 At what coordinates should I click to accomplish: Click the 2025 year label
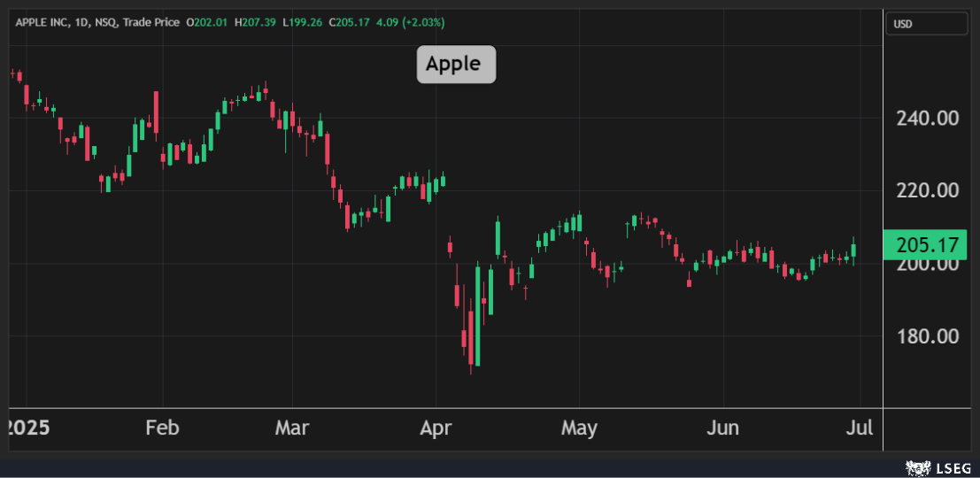point(27,428)
